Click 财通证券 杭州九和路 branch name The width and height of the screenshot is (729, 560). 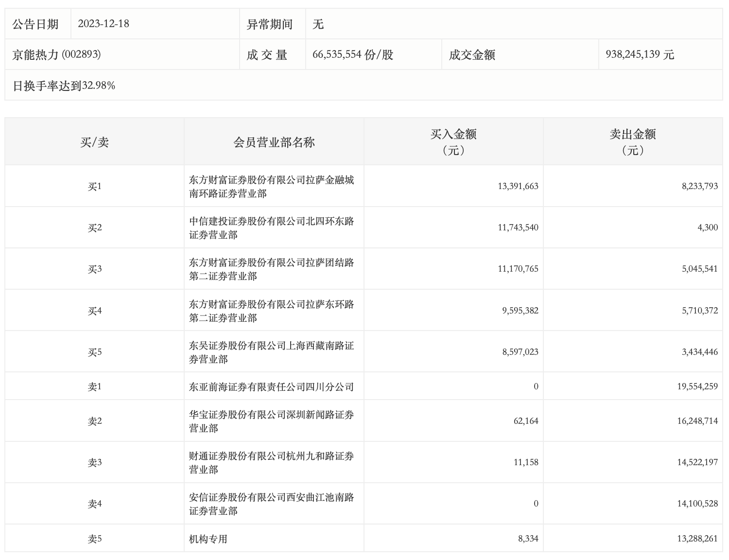click(271, 462)
